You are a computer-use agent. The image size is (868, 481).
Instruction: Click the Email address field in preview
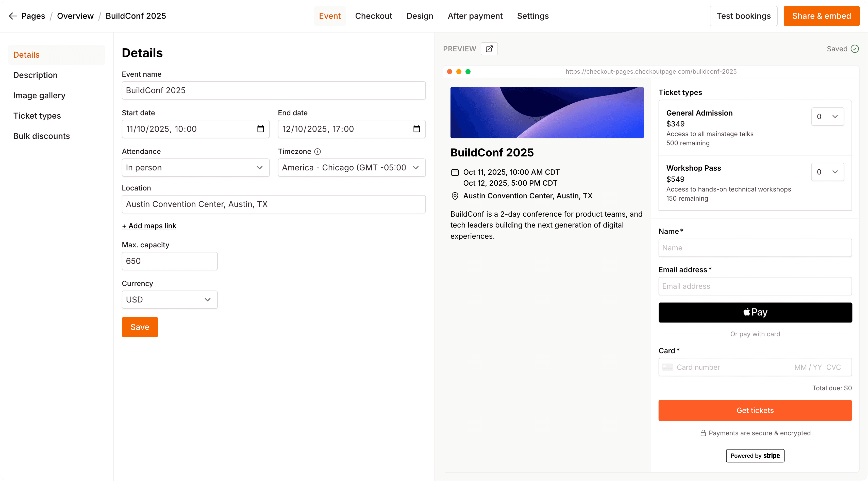point(755,286)
